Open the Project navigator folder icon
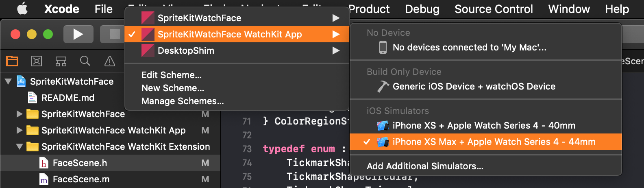The width and height of the screenshot is (644, 188). [x=12, y=61]
